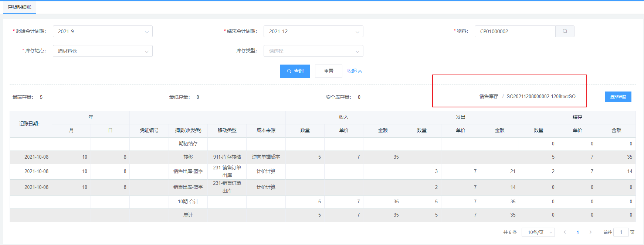Open the 起始会计周期 dropdown

click(102, 31)
